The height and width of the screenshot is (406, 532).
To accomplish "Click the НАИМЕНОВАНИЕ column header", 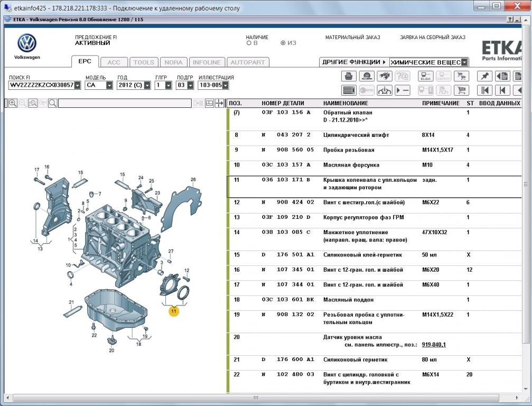I will [x=346, y=103].
